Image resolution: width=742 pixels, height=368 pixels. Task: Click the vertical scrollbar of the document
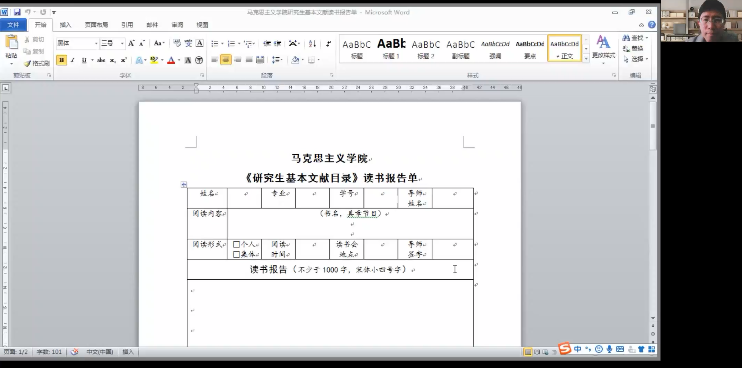653,208
